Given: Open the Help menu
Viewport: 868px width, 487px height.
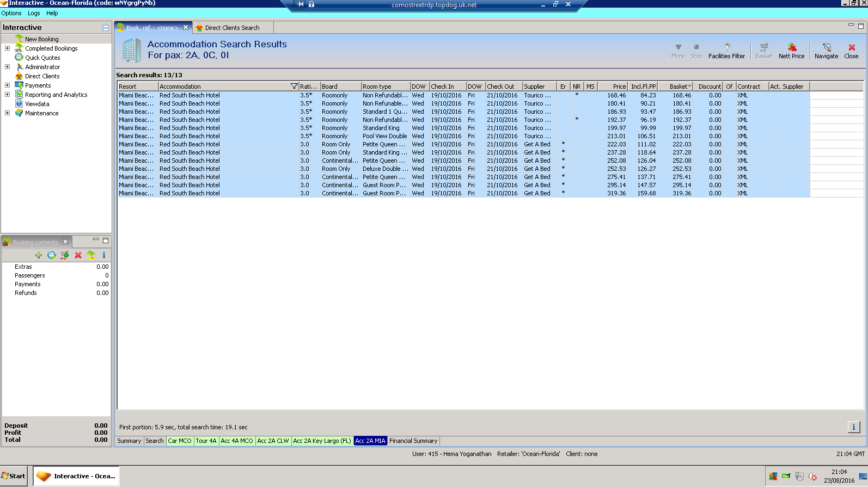Looking at the screenshot, I should pos(52,13).
